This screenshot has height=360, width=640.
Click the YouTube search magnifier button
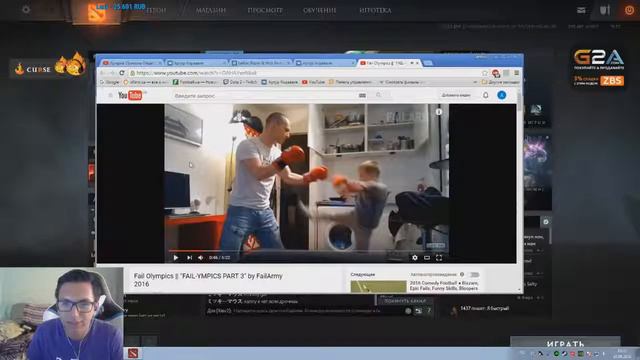(379, 96)
